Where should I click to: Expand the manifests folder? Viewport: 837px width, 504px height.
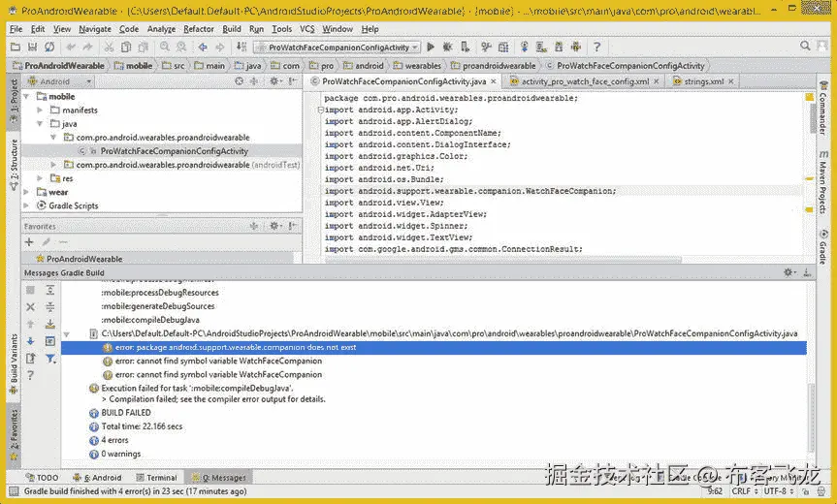click(x=40, y=110)
